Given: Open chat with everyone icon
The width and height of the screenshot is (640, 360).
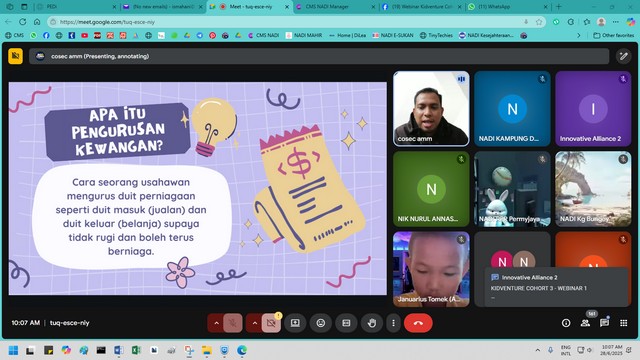Looking at the screenshot, I should pos(604,323).
